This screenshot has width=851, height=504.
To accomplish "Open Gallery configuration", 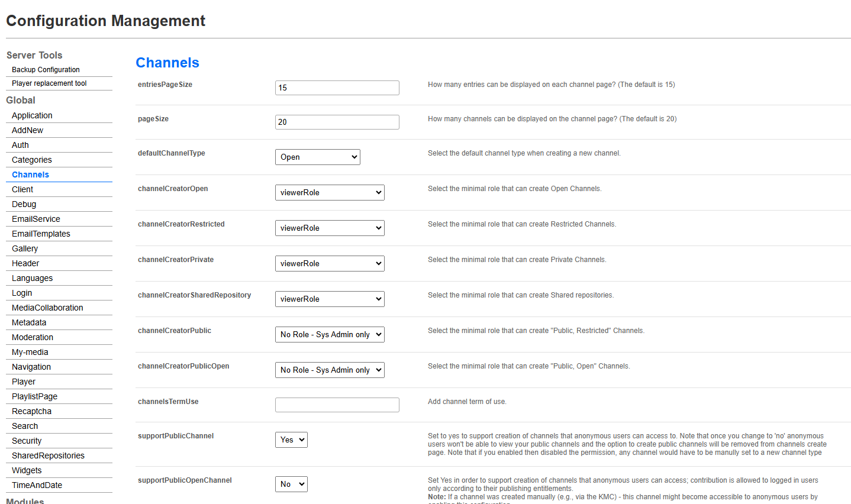I will coord(25,248).
